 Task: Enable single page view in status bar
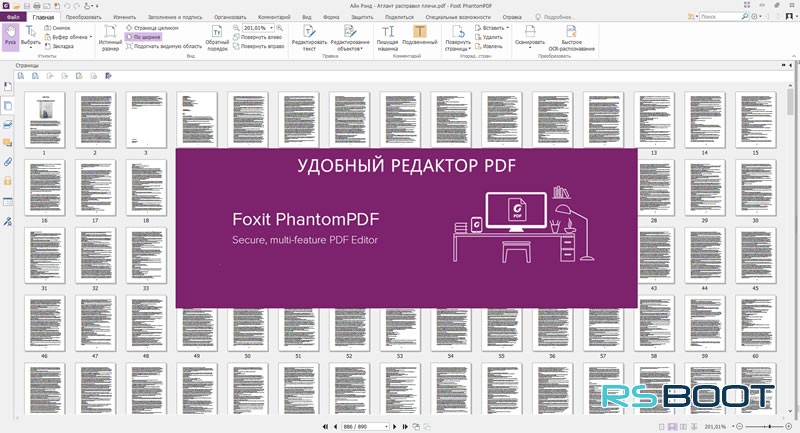pos(662,426)
